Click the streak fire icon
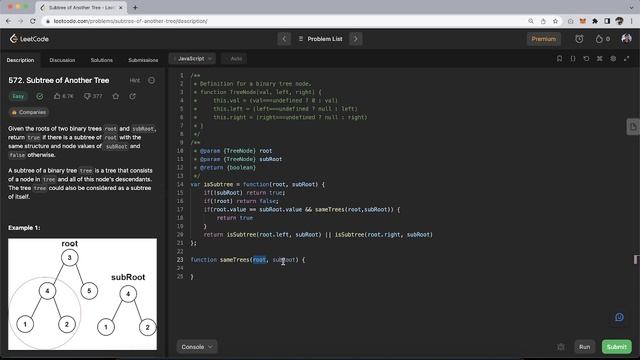Viewport: 640px width, 360px height. (x=599, y=39)
